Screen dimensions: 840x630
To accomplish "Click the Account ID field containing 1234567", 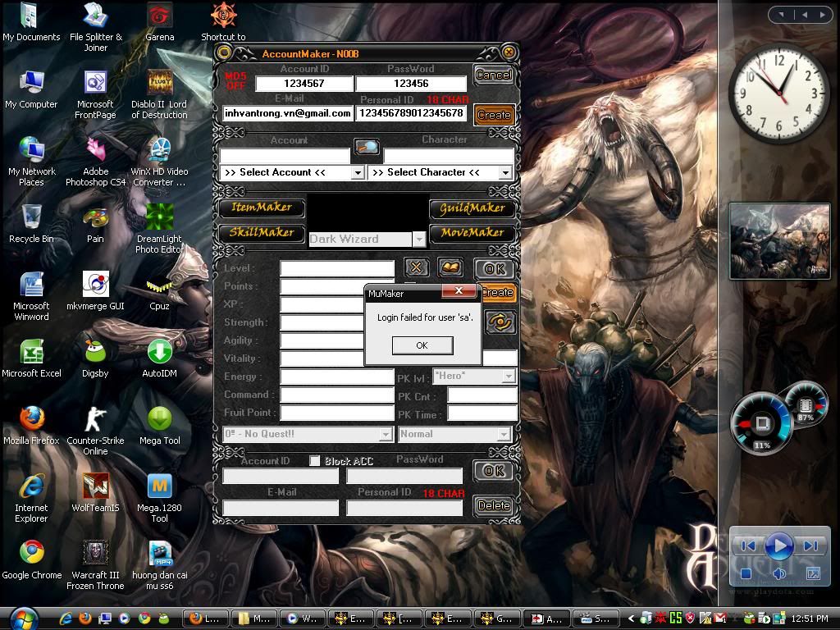I will click(x=304, y=84).
